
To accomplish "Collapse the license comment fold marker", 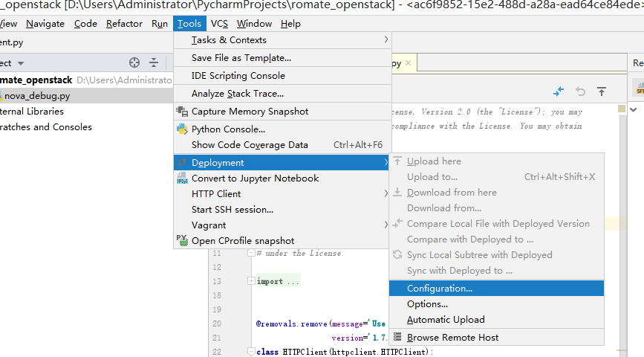I will 251,254.
